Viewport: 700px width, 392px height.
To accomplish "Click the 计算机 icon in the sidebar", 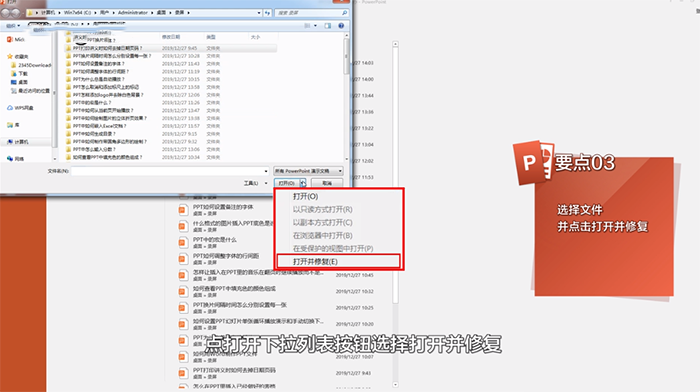I will (10, 142).
